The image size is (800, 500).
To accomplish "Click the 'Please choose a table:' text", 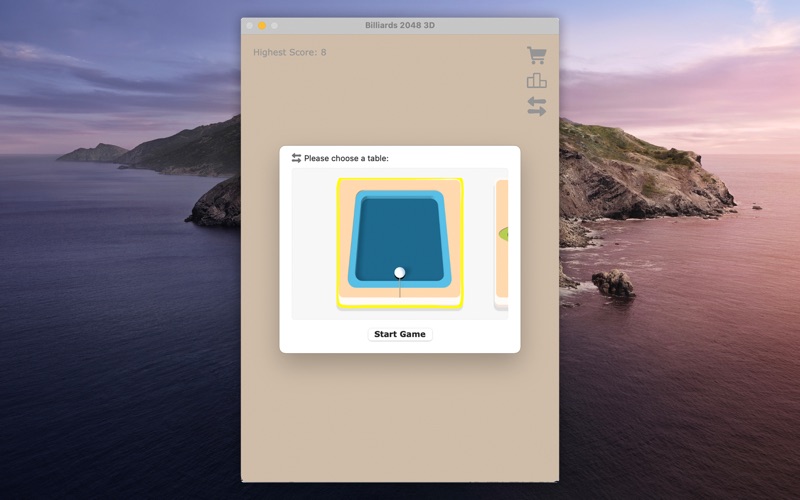I will pos(346,158).
